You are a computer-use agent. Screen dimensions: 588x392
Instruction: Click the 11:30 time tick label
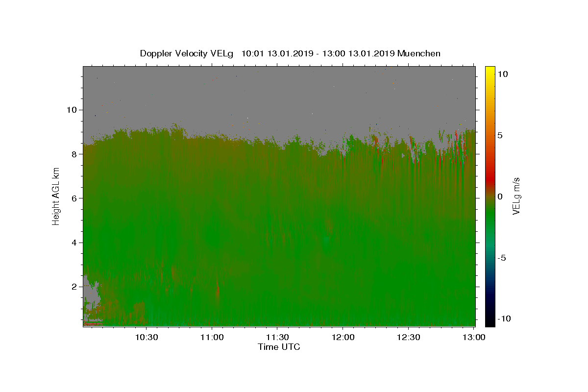click(x=277, y=337)
